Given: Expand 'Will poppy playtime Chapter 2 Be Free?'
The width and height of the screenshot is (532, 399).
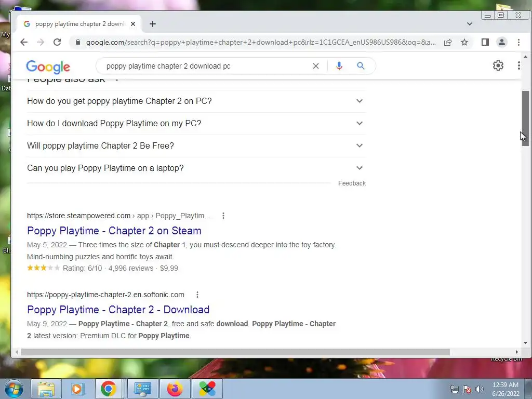Looking at the screenshot, I should click(196, 146).
